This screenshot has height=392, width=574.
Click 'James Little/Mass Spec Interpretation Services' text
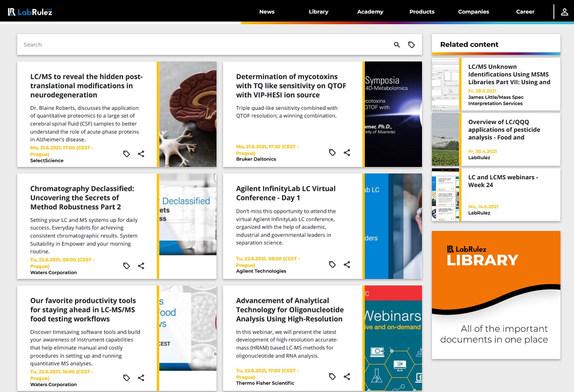pyautogui.click(x=496, y=100)
